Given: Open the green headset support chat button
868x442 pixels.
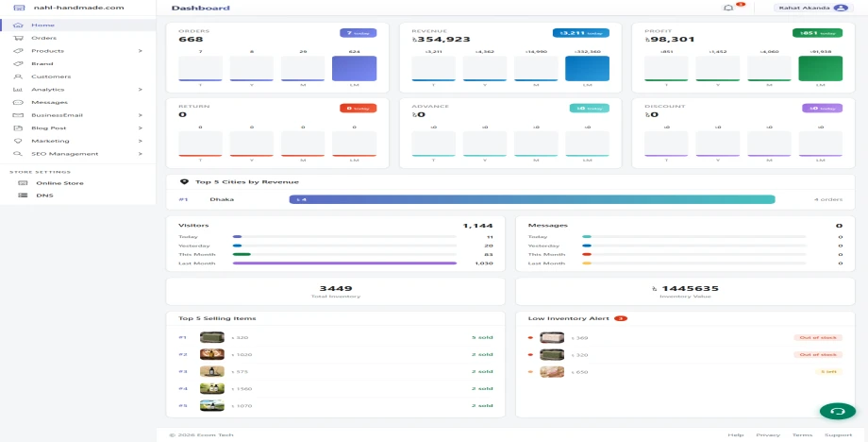Looking at the screenshot, I should coord(838,412).
